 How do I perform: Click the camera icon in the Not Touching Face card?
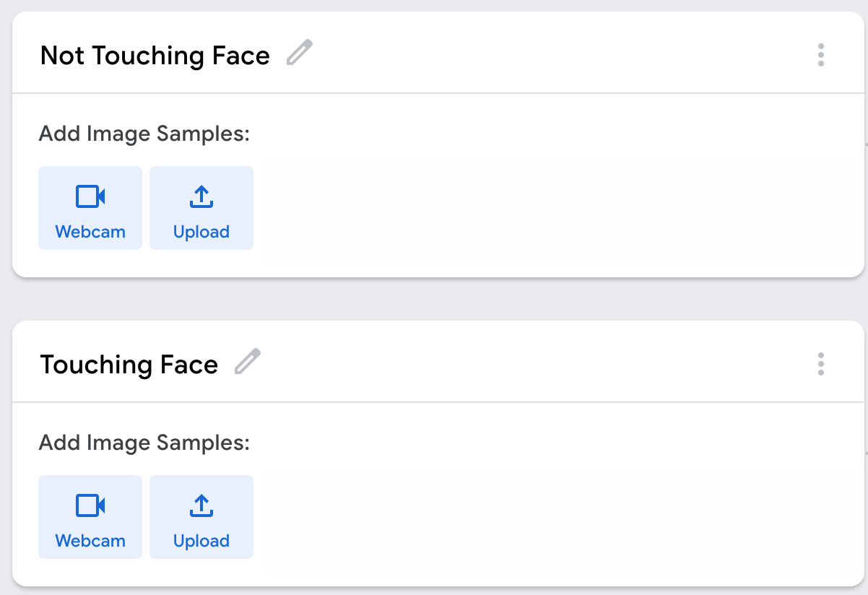click(x=90, y=196)
